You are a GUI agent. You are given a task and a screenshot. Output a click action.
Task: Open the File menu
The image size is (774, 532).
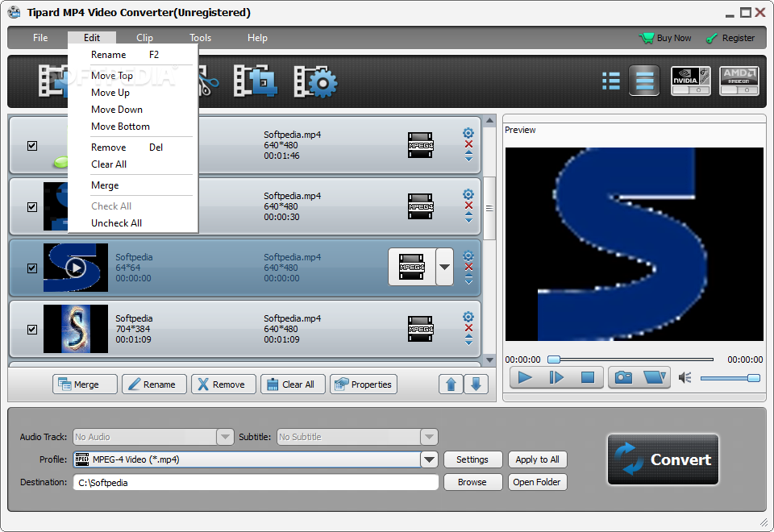40,38
